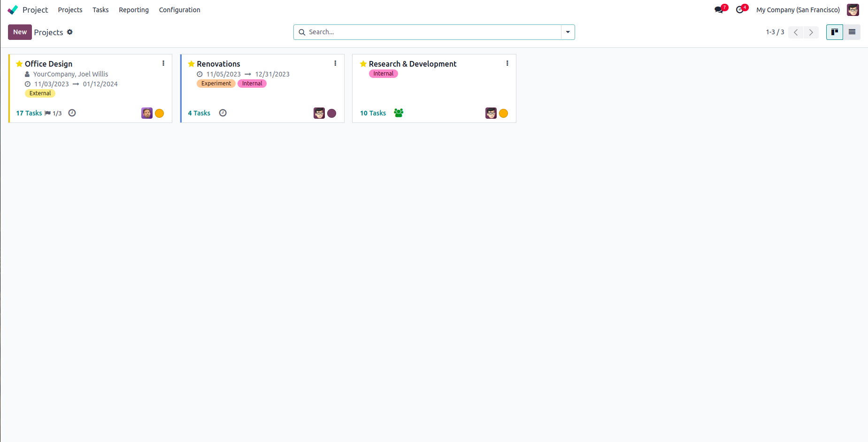
Task: Click the External tag on Office Design
Action: (40, 93)
